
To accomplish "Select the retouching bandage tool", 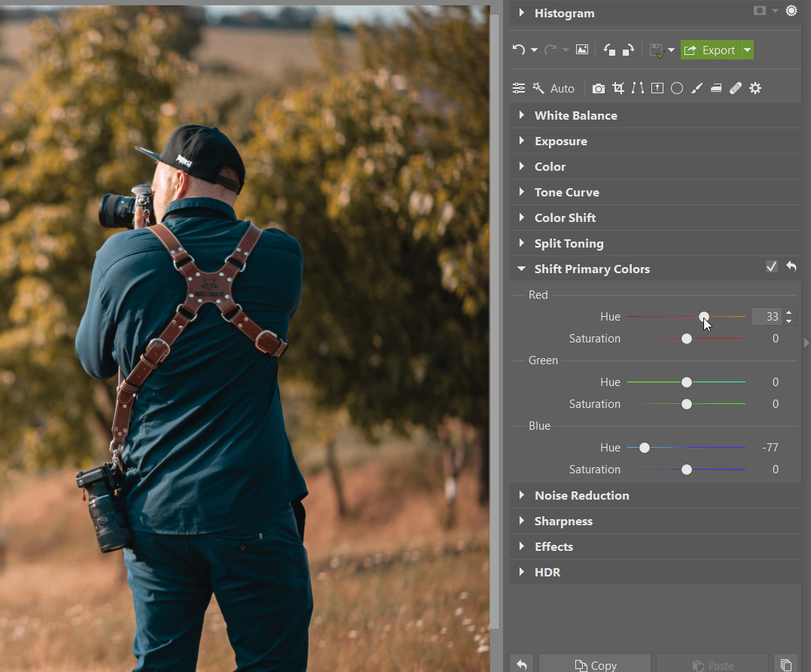I will tap(736, 88).
